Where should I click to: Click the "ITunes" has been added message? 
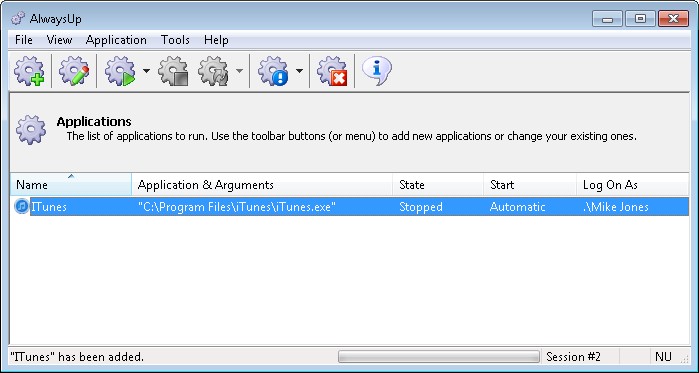[77, 357]
